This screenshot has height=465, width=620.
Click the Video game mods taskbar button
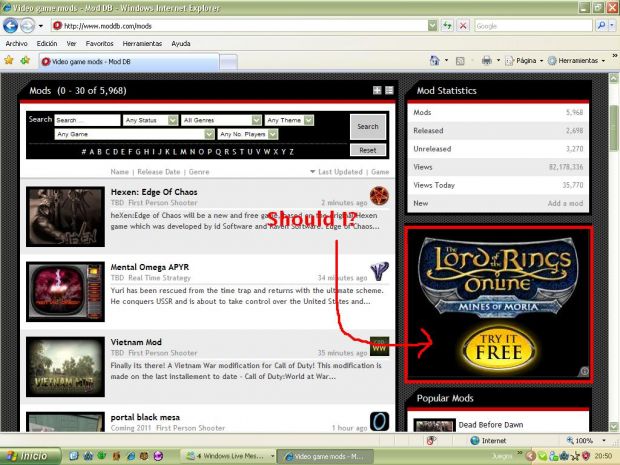(x=325, y=456)
